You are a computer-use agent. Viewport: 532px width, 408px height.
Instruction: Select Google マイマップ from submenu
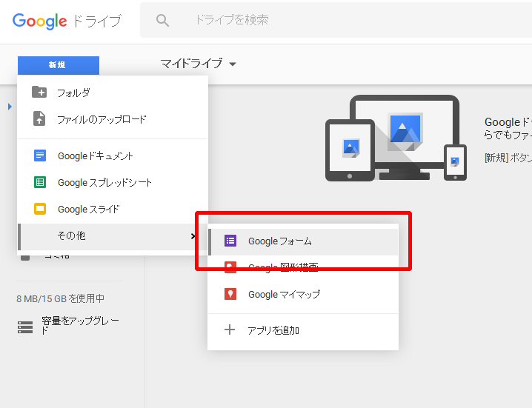click(303, 295)
